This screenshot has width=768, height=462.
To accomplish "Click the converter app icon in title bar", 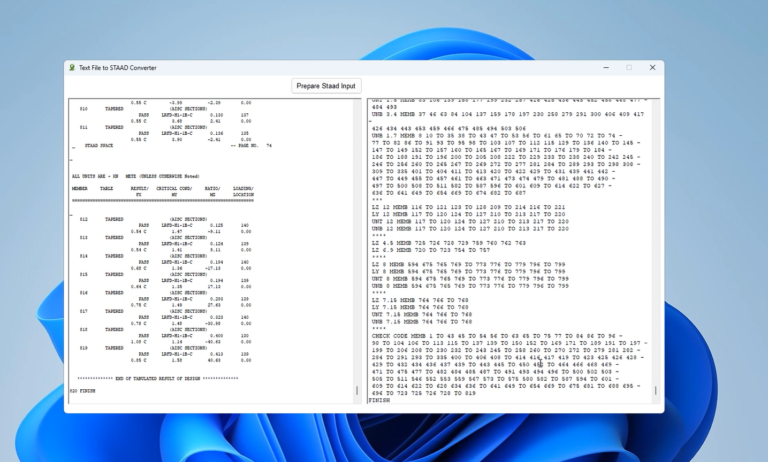I will pos(72,68).
